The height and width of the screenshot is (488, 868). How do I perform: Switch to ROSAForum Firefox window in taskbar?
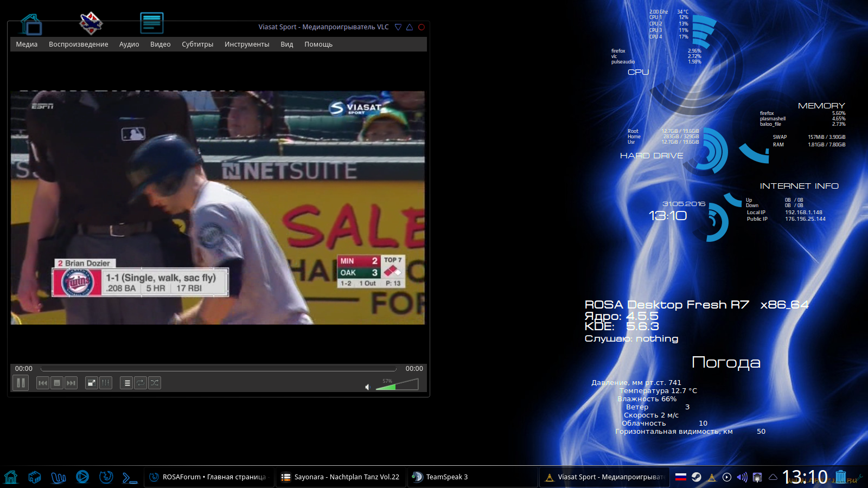209,477
